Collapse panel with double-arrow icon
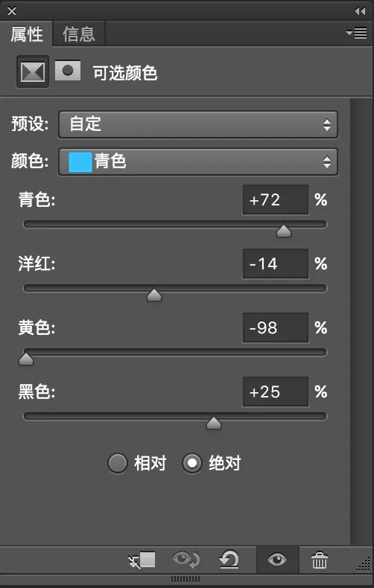 360,11
